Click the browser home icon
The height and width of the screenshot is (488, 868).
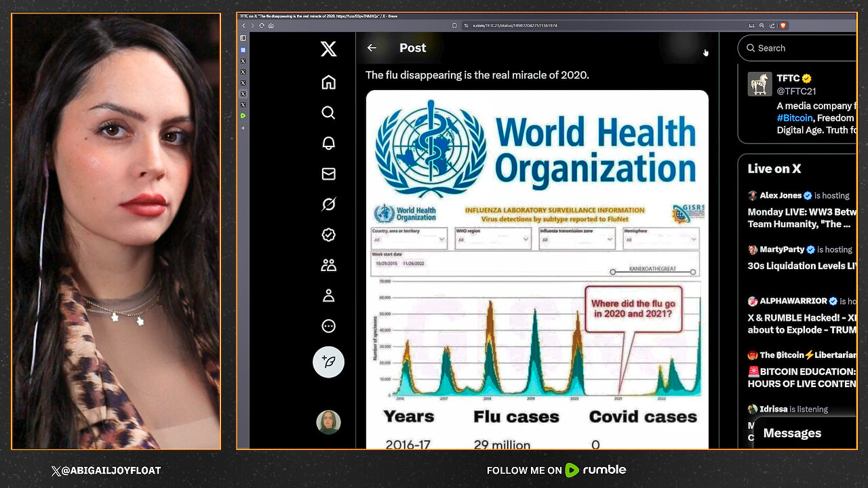(x=271, y=25)
